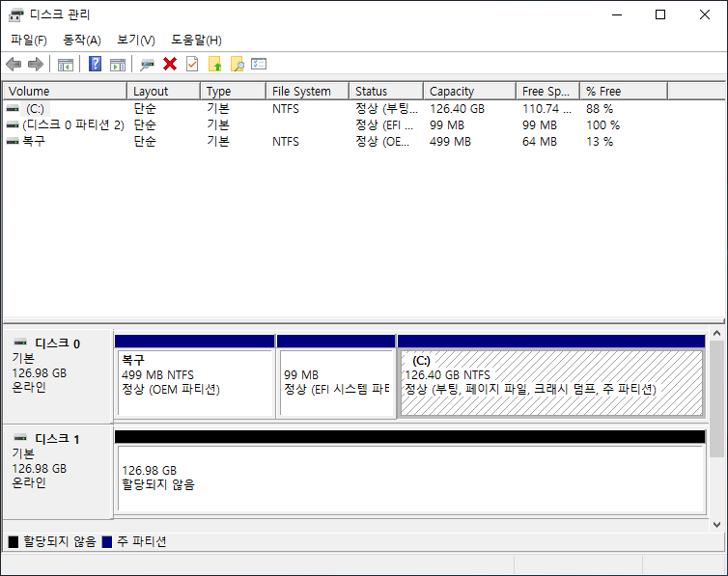Toggle the action pane toolbar icon
The height and width of the screenshot is (576, 728).
pyautogui.click(x=118, y=65)
